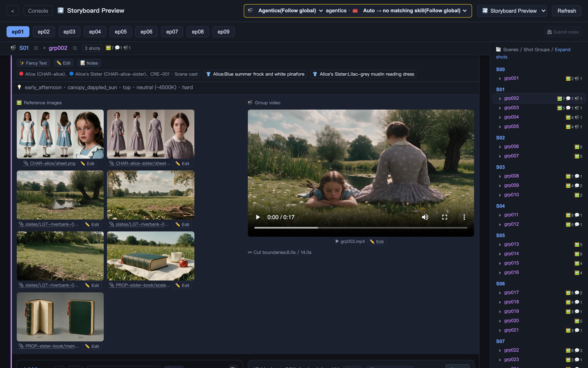Edit grp002.mp4 video file
Image resolution: width=588 pixels, height=368 pixels.
(377, 242)
